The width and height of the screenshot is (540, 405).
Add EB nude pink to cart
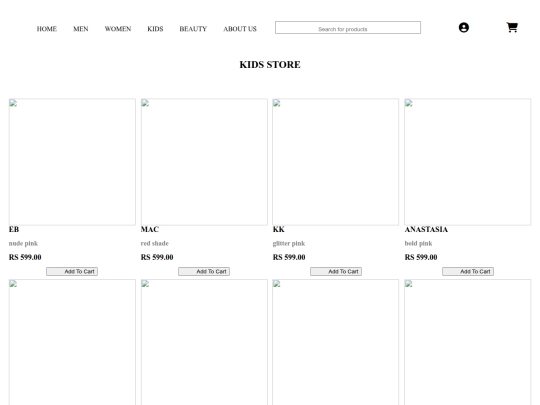[x=72, y=271]
